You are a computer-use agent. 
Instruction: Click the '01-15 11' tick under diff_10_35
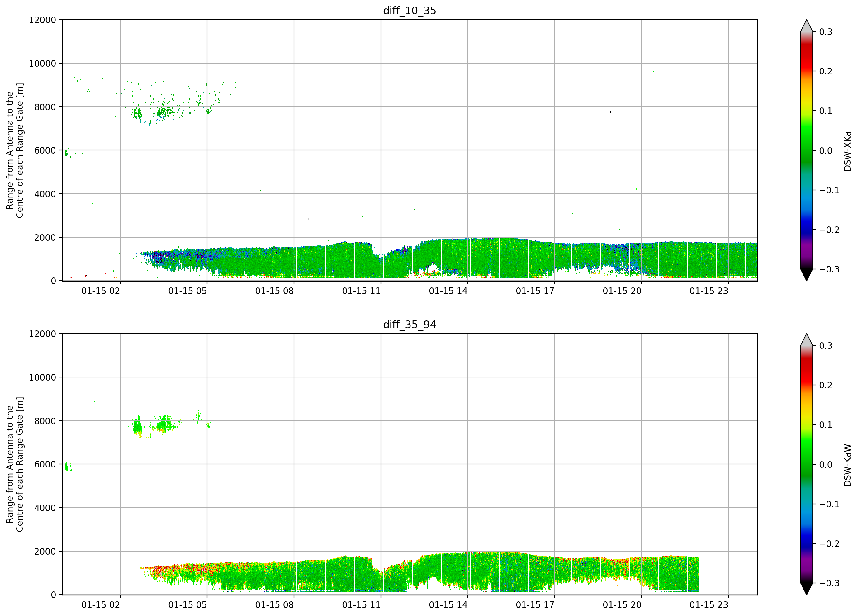(361, 291)
